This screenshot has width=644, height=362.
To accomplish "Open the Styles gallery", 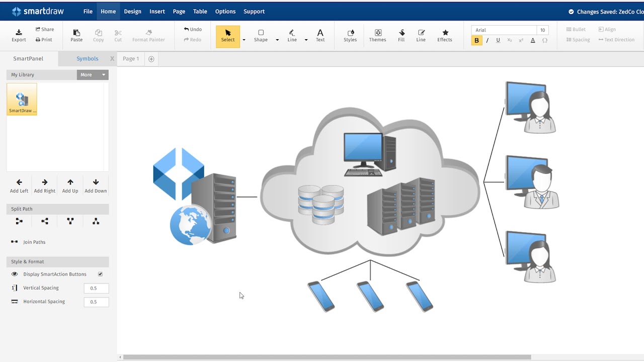I will click(350, 36).
